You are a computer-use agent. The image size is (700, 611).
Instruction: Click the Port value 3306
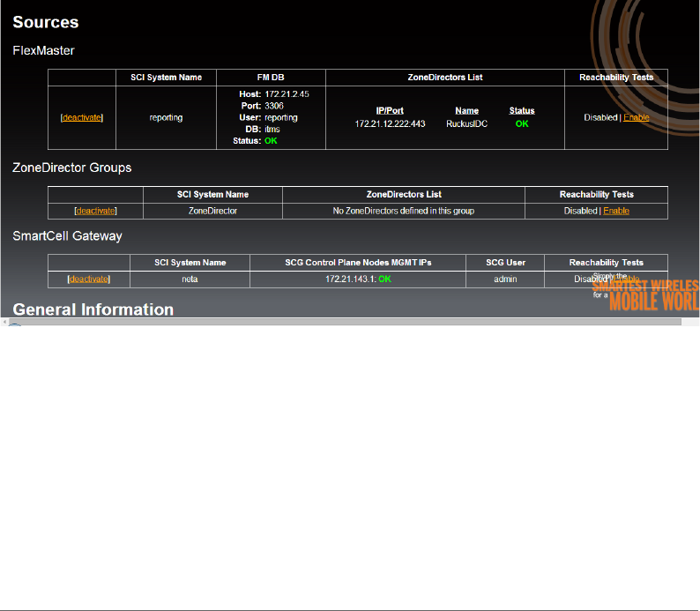point(274,106)
